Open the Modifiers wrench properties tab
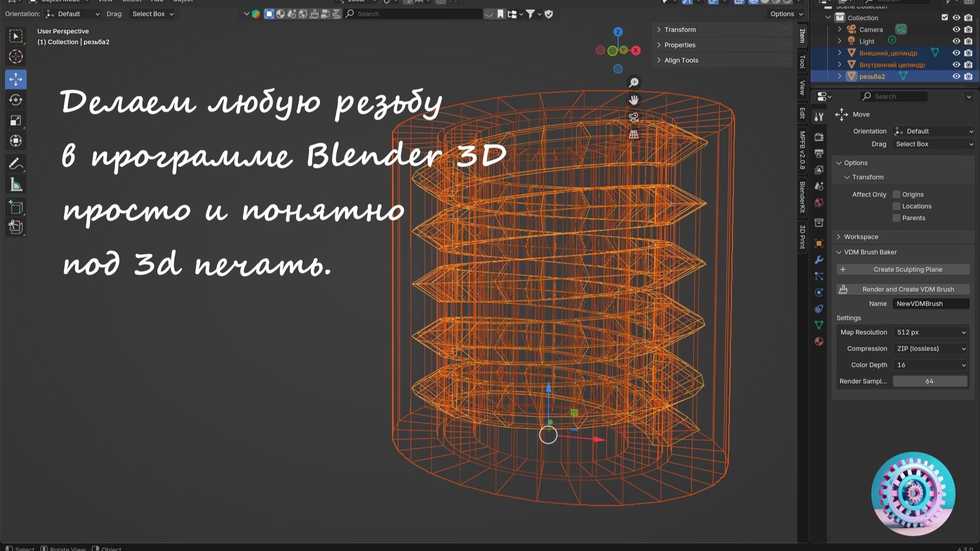 coord(819,260)
